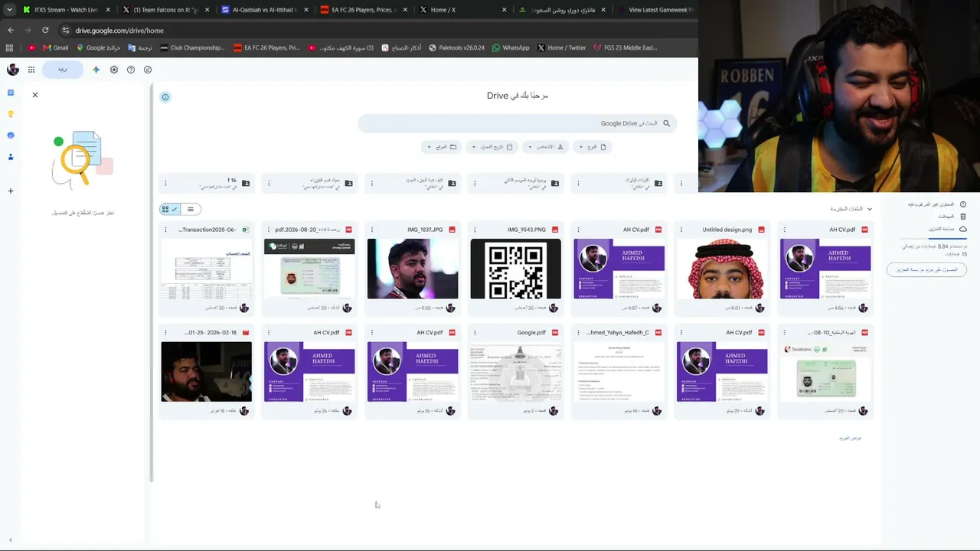Screen dimensions: 980x551
Task: Open the storage section with cloud icon
Action: 947,229
